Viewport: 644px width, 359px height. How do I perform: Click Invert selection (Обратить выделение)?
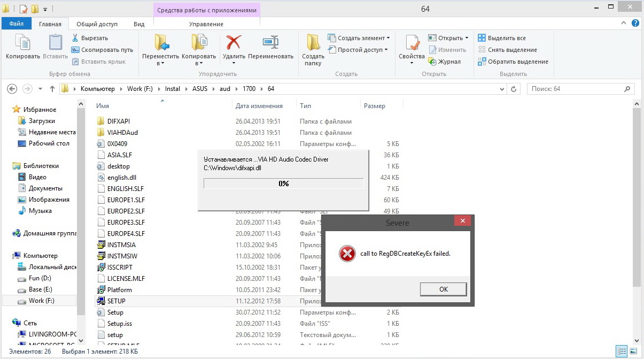pos(513,62)
